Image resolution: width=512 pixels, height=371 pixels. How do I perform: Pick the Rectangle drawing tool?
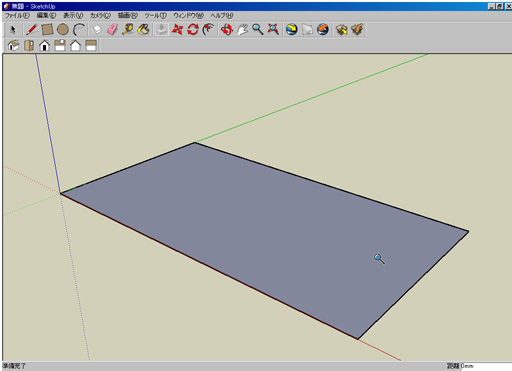click(x=47, y=30)
